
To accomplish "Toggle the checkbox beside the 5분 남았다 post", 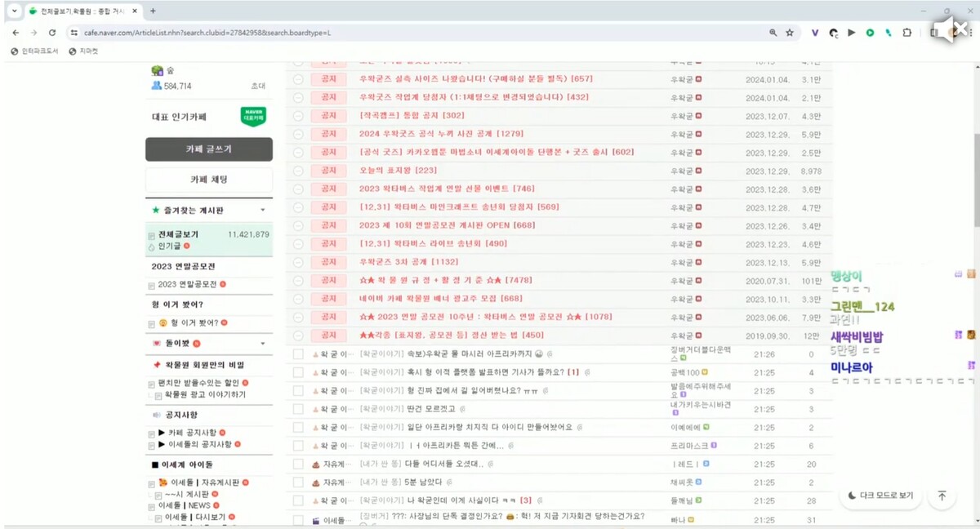I will [298, 481].
